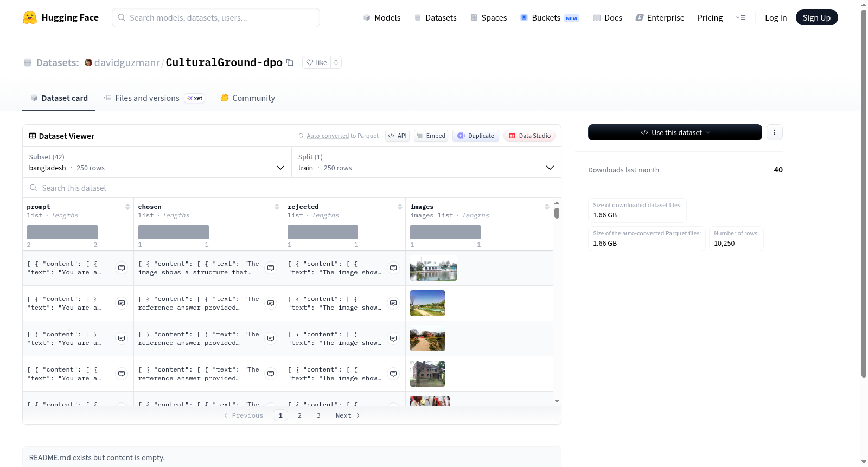
Task: Click the table vertical scrollbar thumb
Action: pos(557,213)
